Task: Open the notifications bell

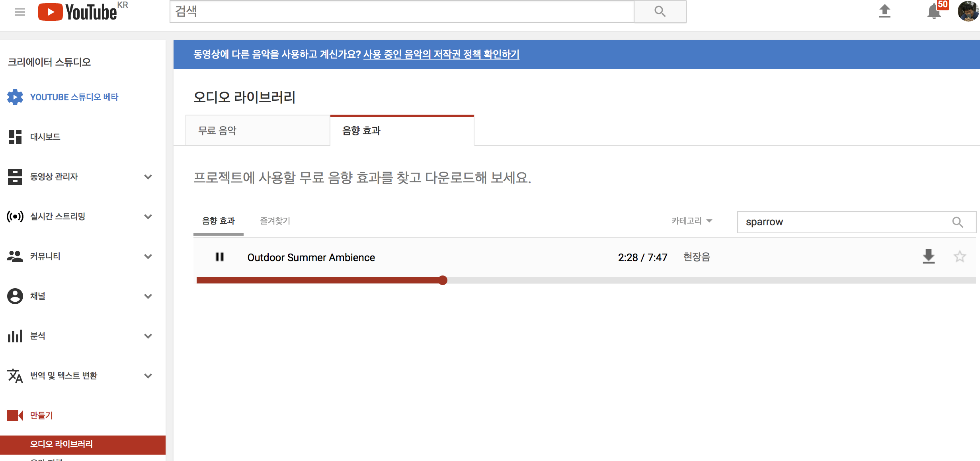Action: click(x=934, y=12)
